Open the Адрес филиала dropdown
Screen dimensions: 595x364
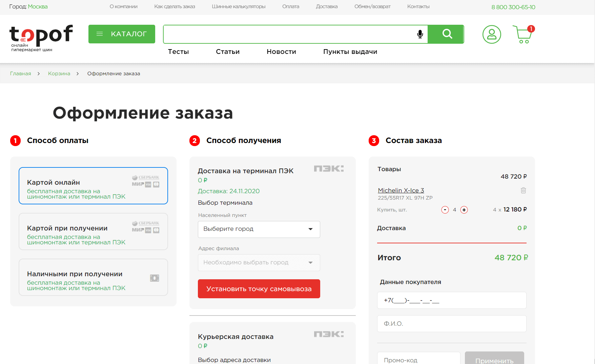point(259,263)
